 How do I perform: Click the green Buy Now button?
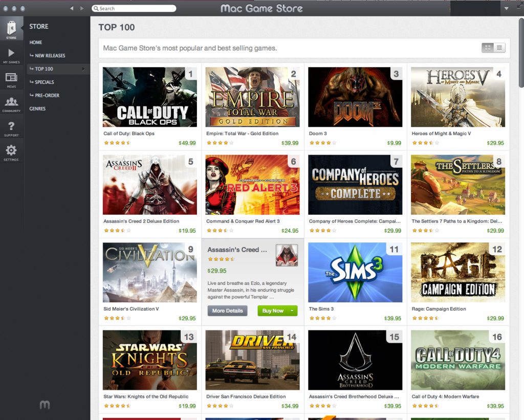click(272, 311)
